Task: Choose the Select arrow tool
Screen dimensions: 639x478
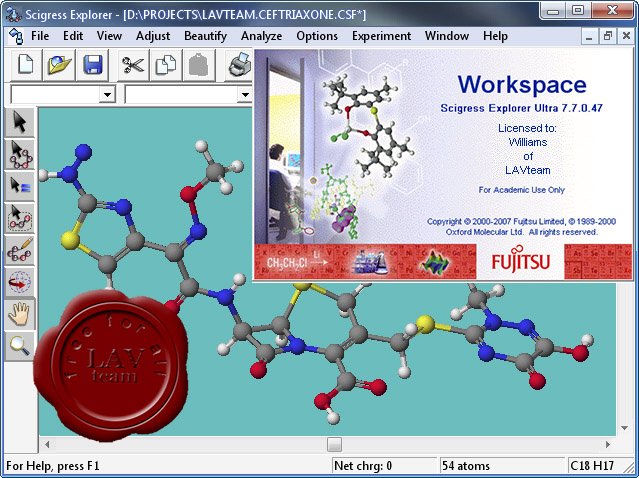Action: click(20, 123)
